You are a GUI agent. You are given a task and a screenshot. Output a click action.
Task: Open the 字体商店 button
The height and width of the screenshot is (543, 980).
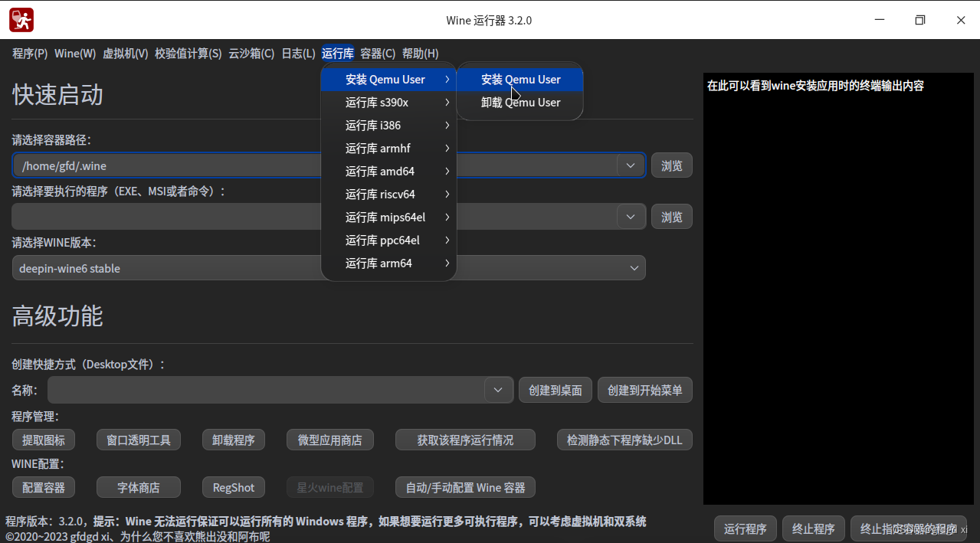(139, 487)
